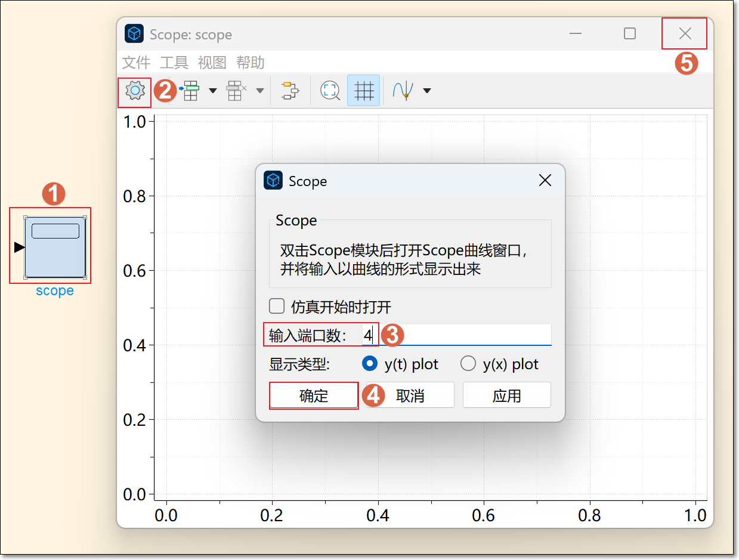Click the zoom-to-fit magnifier icon
739x560 pixels.
coord(330,91)
